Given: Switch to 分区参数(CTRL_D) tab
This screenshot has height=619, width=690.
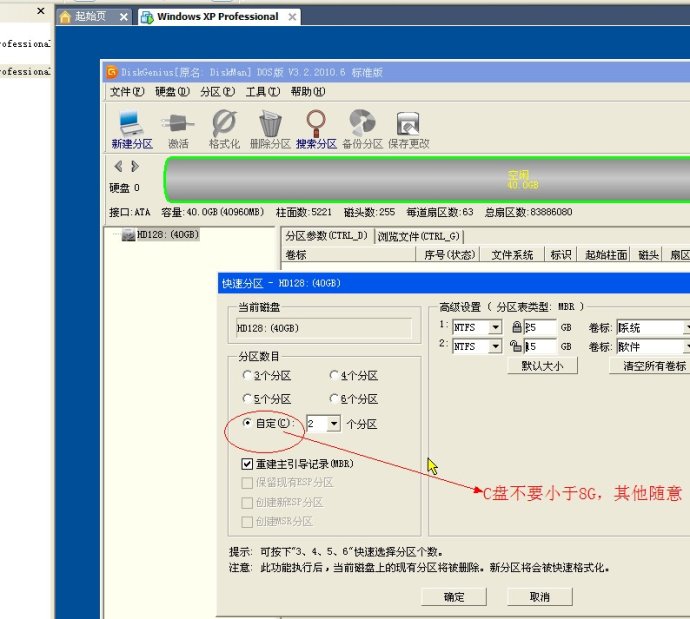Looking at the screenshot, I should (326, 236).
